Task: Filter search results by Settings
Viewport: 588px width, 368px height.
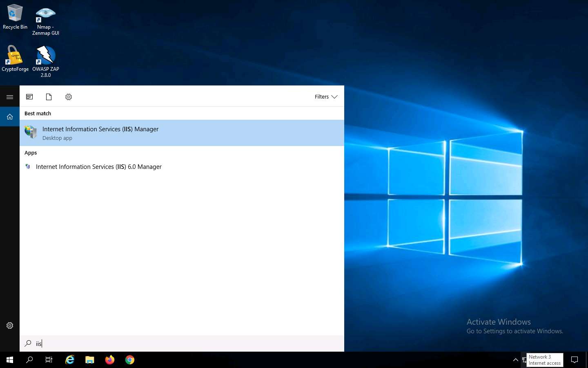Action: pyautogui.click(x=68, y=97)
